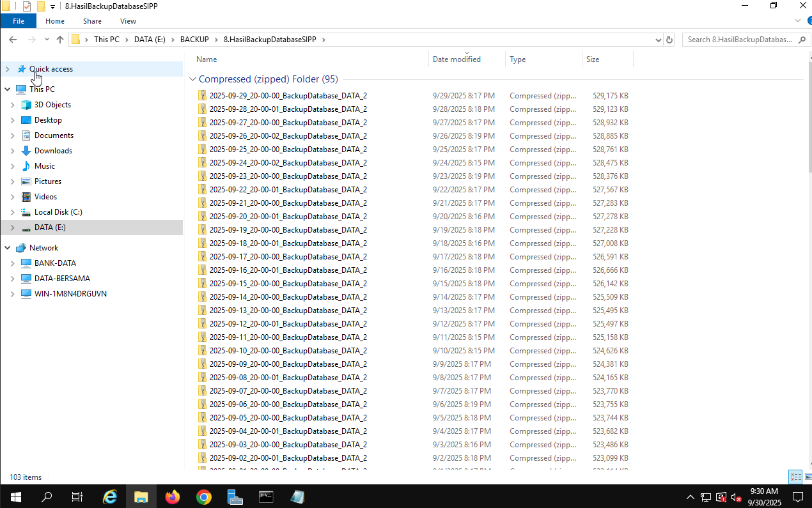
Task: Select the 2025-09-29 backup zip file
Action: pos(288,96)
